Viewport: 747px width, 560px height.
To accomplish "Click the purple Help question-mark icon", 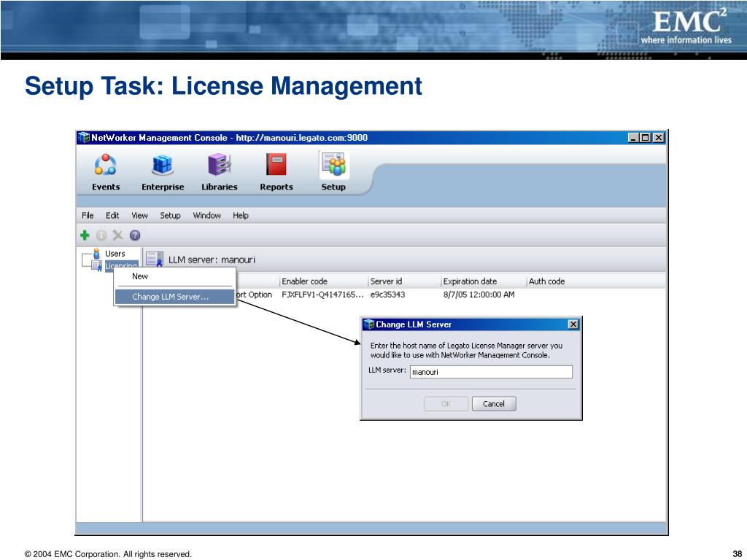I will 135,236.
